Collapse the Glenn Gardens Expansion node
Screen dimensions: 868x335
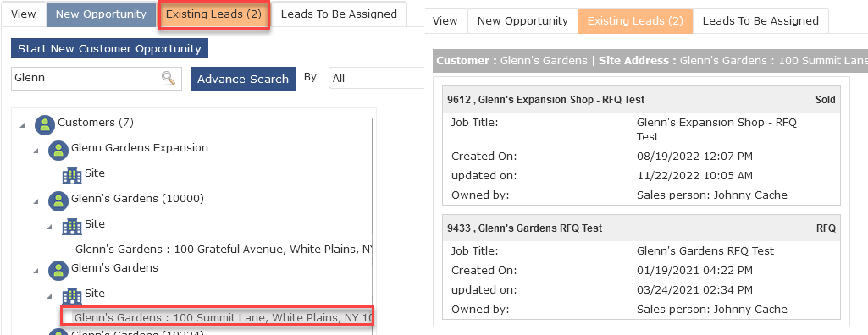36,151
